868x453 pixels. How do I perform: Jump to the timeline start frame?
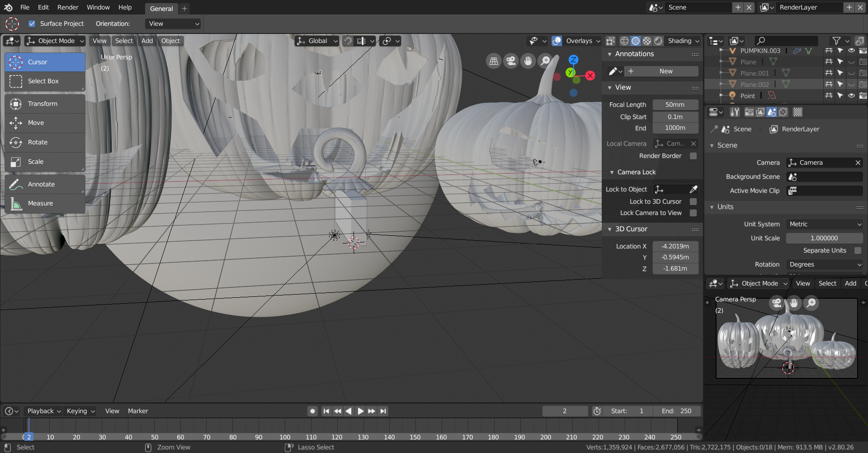click(326, 411)
